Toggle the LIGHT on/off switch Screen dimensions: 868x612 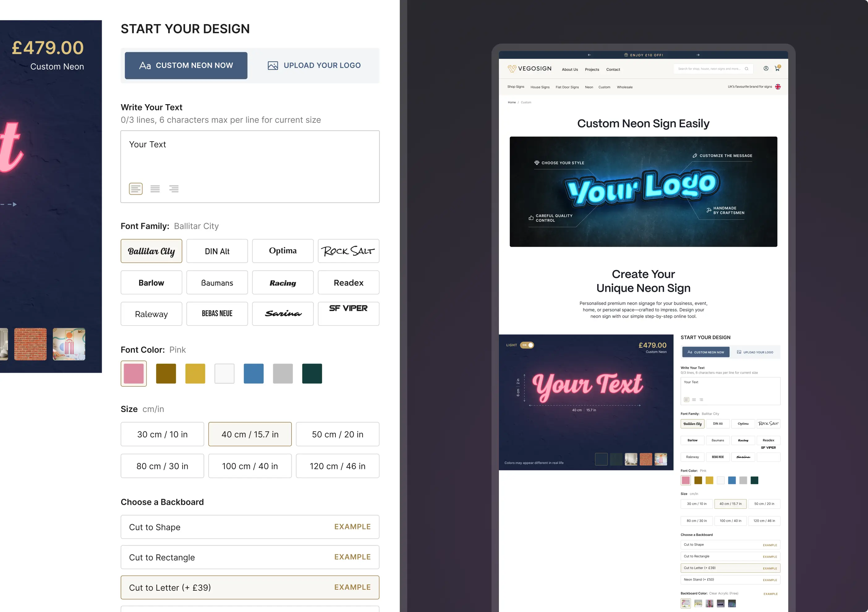(x=527, y=345)
